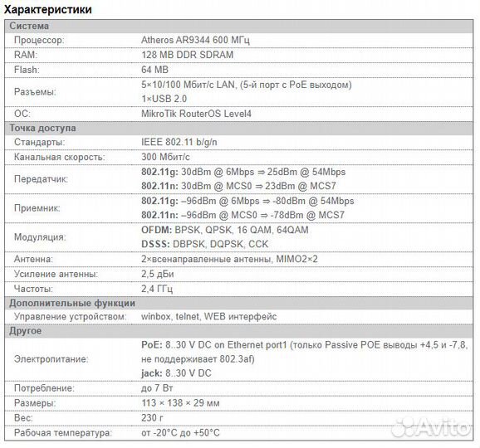Select the 'до 7 Вт' value
This screenshot has height=448, width=480.
click(157, 388)
